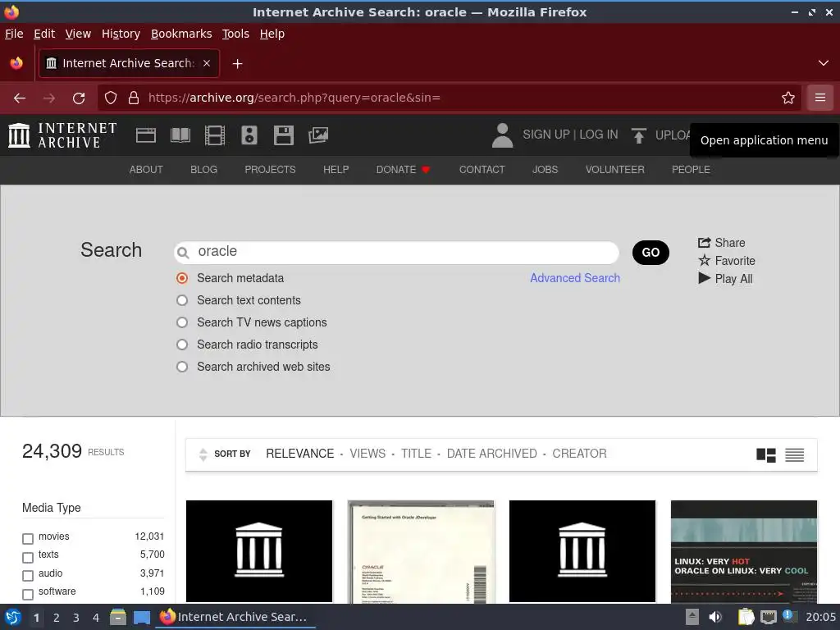
Task: Select Search metadata radio button
Action: (182, 278)
